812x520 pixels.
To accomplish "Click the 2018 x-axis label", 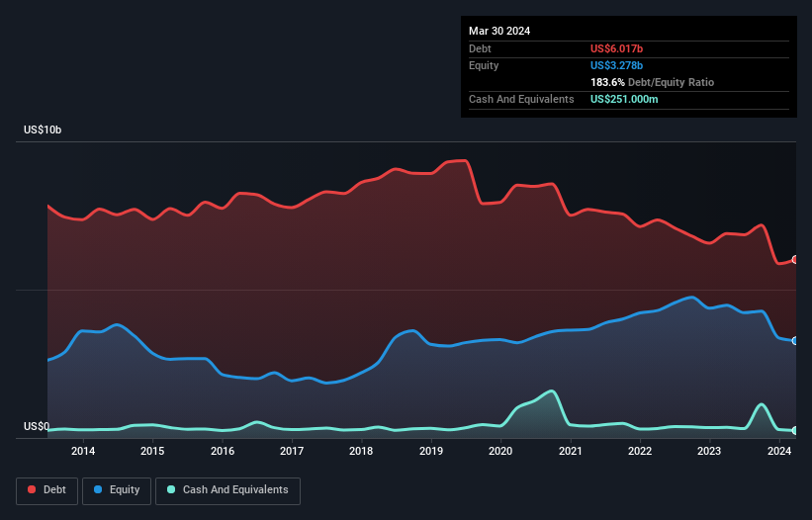I will (x=361, y=451).
